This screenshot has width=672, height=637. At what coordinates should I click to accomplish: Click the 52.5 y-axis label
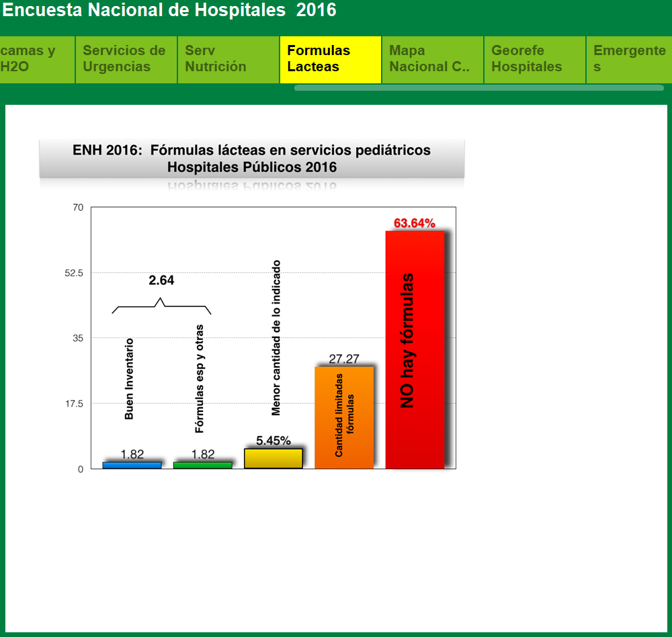[x=73, y=273]
